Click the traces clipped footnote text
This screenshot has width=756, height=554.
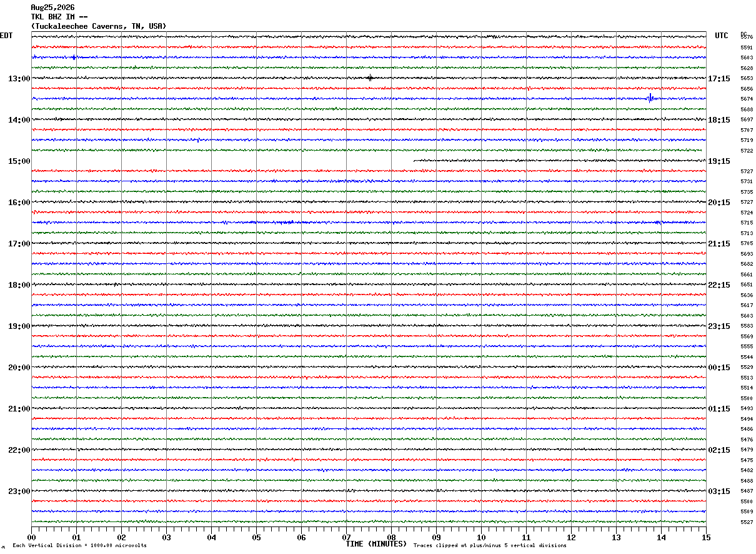coord(490,546)
